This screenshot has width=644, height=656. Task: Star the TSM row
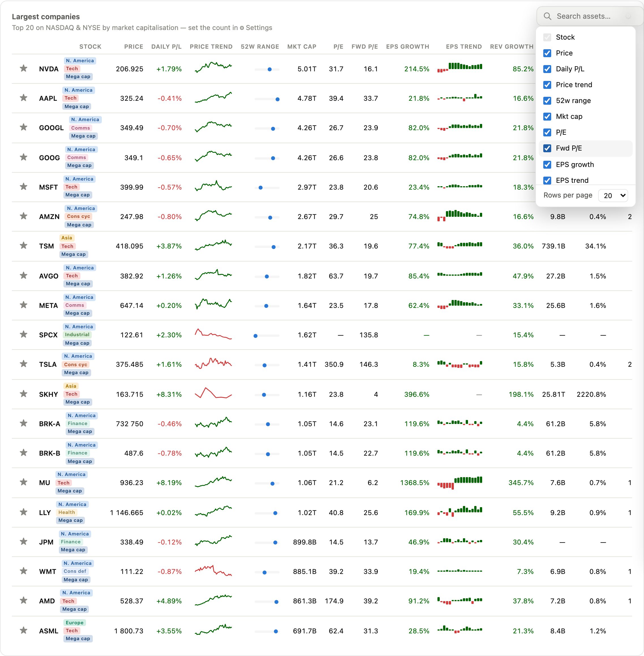23,246
